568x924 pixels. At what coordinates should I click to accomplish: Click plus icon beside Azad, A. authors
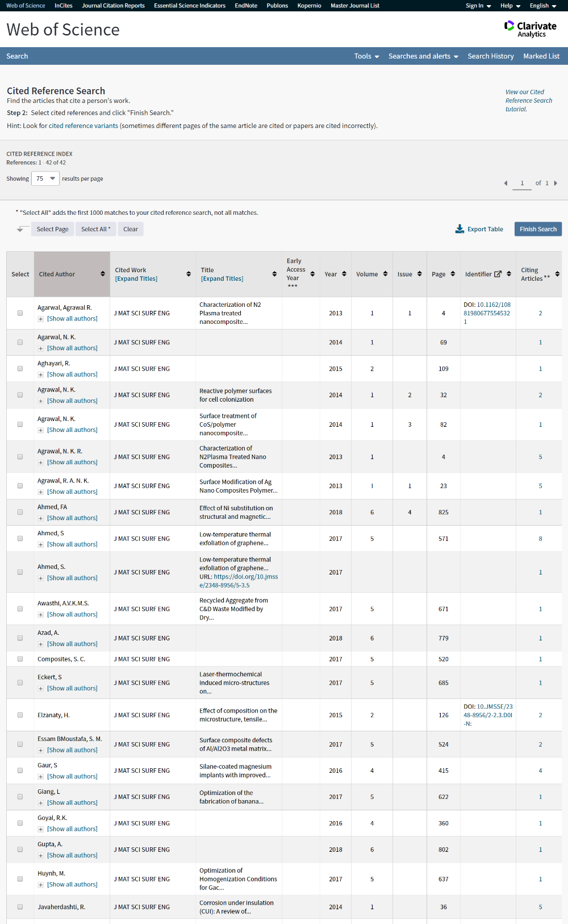coord(40,644)
